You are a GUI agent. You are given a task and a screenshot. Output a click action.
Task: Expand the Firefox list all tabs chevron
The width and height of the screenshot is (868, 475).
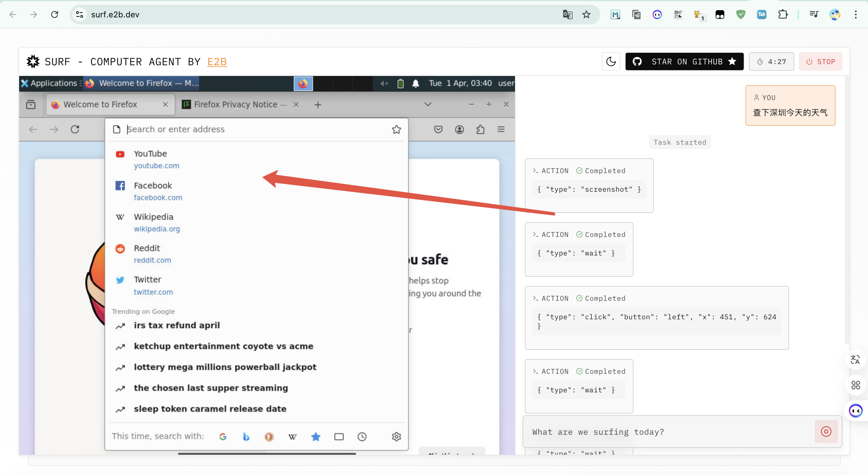tap(428, 104)
